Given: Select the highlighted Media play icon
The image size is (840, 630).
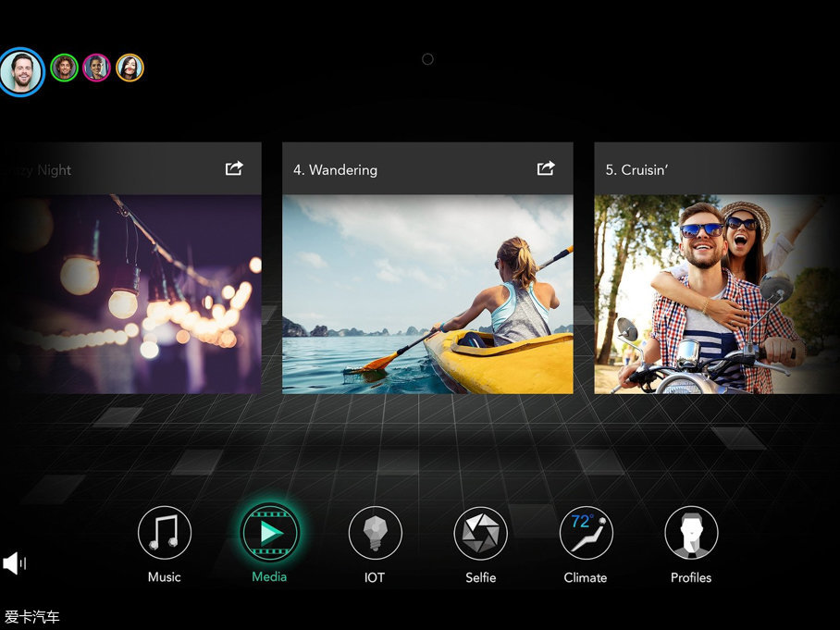Looking at the screenshot, I should tap(269, 532).
